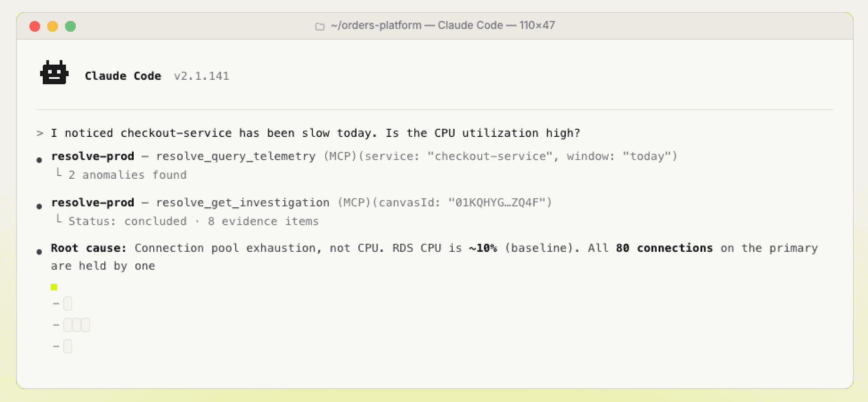Click the Claude Code robot logo
868x402 pixels.
(54, 73)
